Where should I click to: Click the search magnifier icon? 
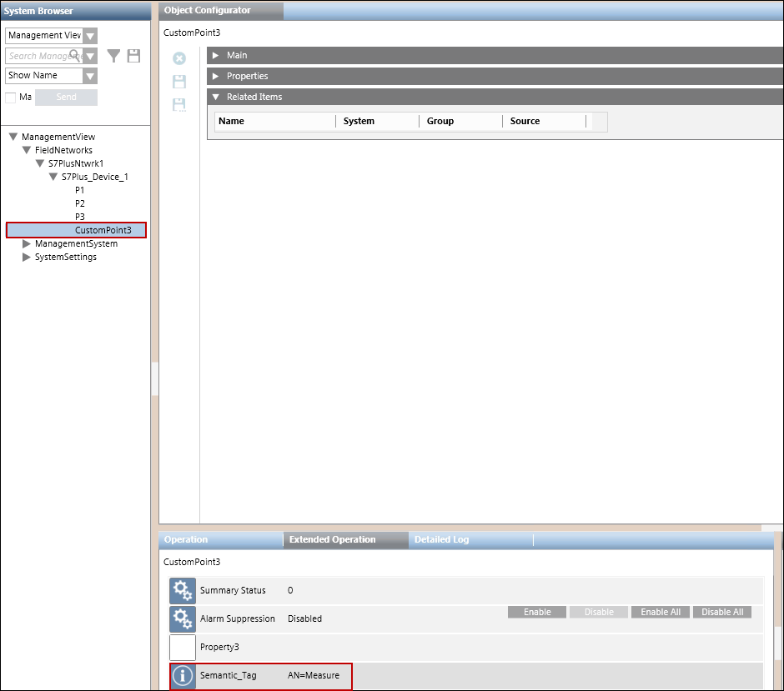point(75,56)
